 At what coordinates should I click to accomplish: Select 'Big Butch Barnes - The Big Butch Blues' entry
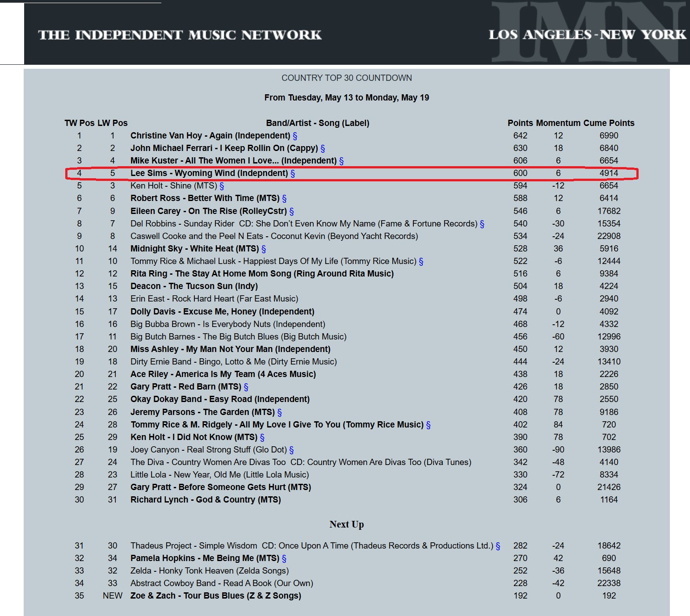[239, 337]
